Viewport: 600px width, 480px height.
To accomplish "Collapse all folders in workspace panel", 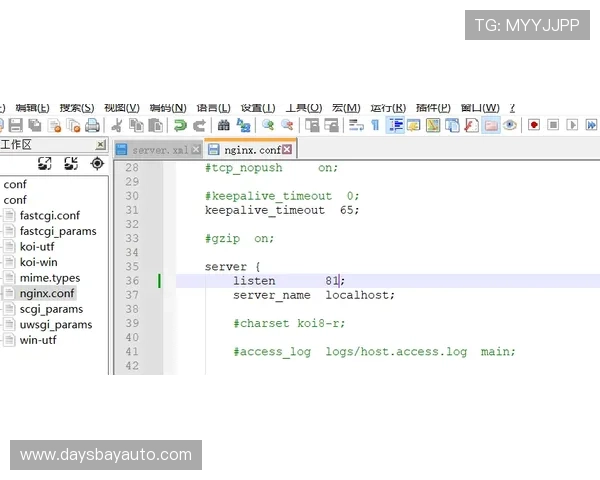I will 71,163.
